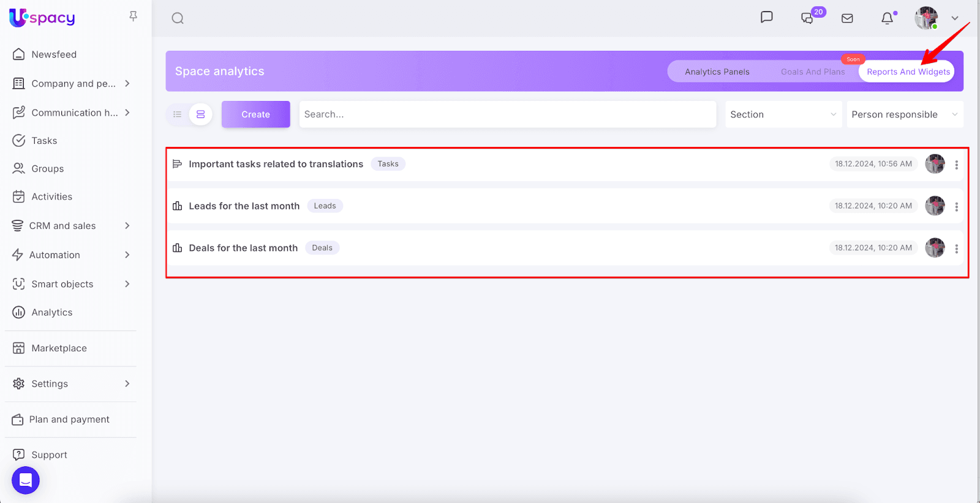This screenshot has width=980, height=503.
Task: Open the support chat widget bubble
Action: coord(26,480)
